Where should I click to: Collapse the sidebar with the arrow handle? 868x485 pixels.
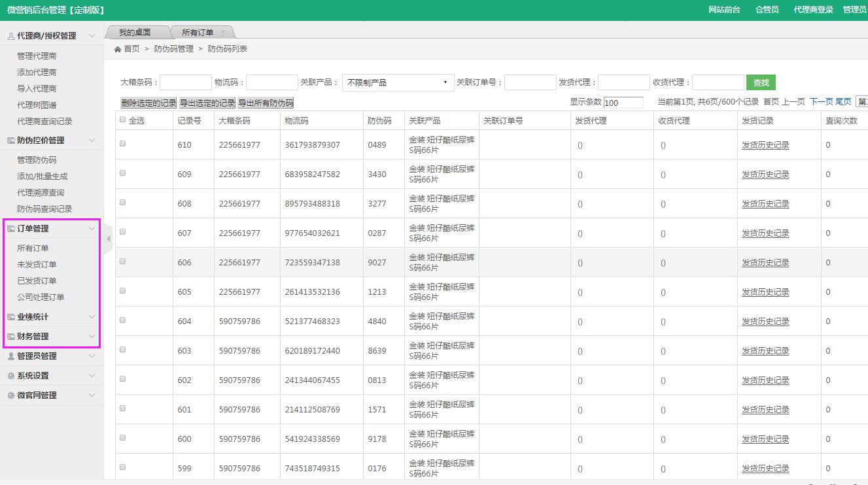coord(109,239)
